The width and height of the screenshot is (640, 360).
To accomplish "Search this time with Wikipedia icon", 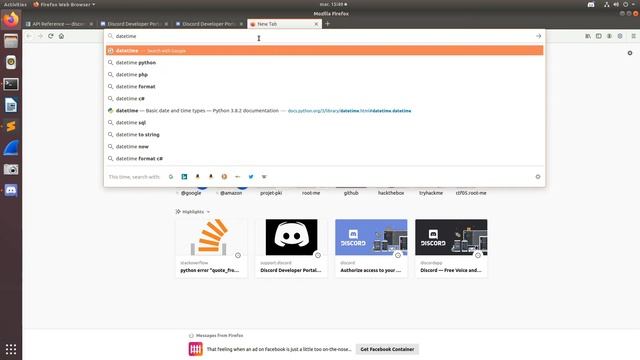I will click(264, 177).
